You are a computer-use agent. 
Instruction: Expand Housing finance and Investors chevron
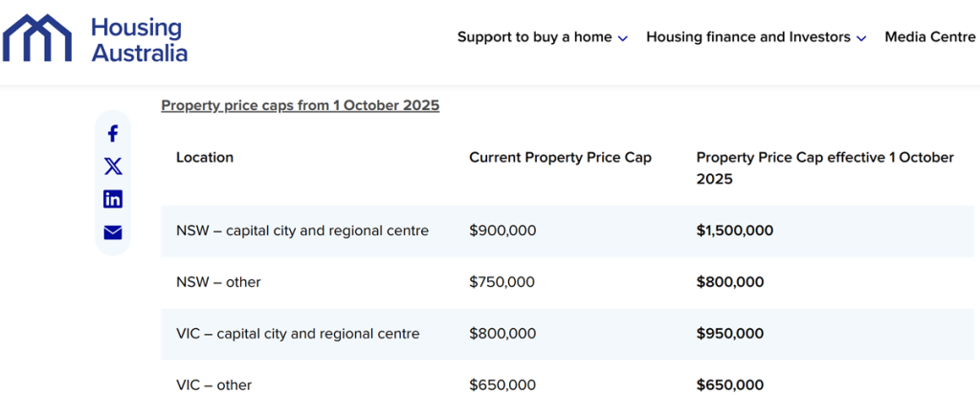pyautogui.click(x=861, y=38)
